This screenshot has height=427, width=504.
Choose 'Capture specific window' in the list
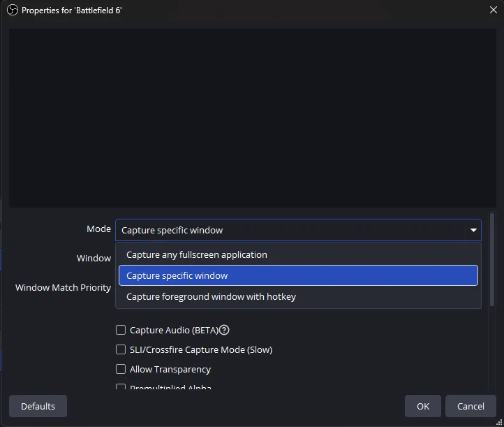tap(298, 275)
